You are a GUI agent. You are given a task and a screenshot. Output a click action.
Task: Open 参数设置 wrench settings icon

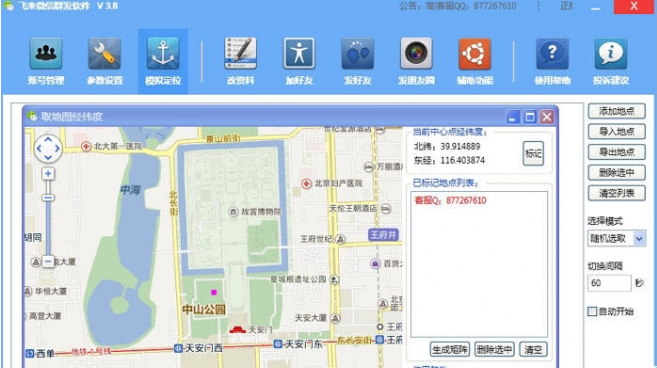pyautogui.click(x=104, y=53)
